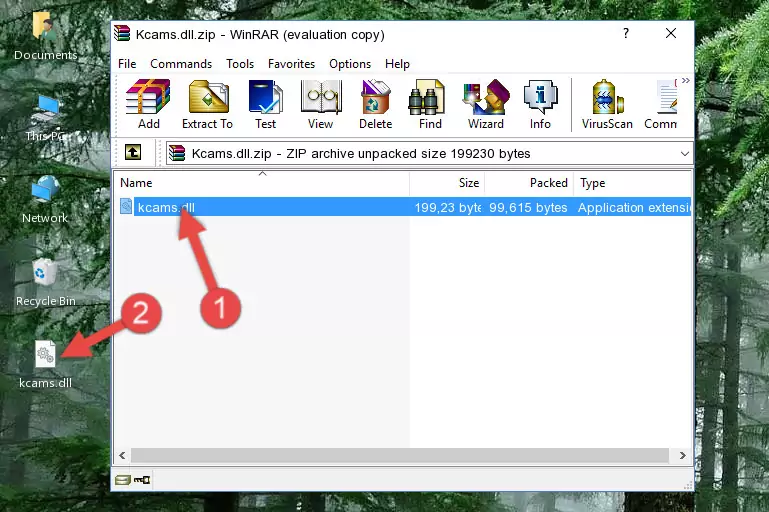
Task: Open the Tools menu
Action: tap(240, 64)
